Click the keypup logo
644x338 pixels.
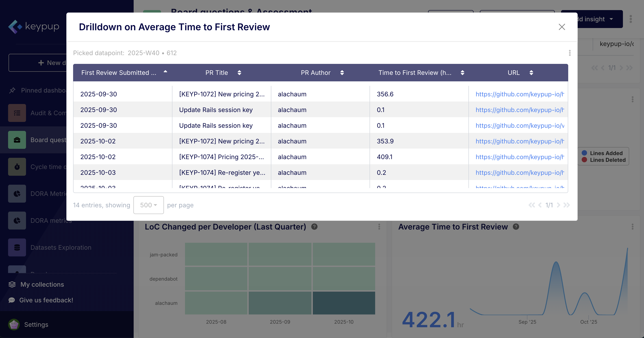(34, 26)
